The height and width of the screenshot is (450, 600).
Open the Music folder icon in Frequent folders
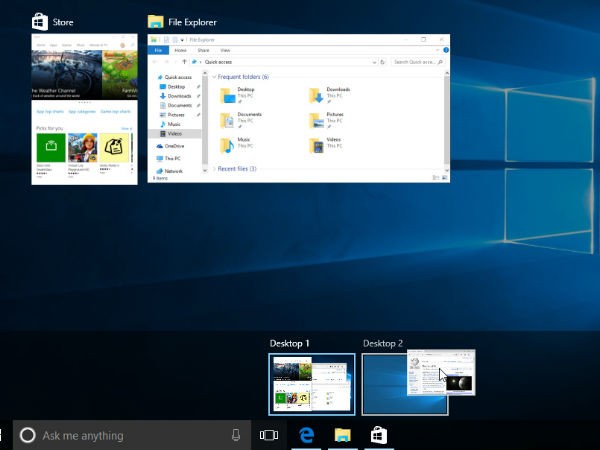(x=228, y=145)
